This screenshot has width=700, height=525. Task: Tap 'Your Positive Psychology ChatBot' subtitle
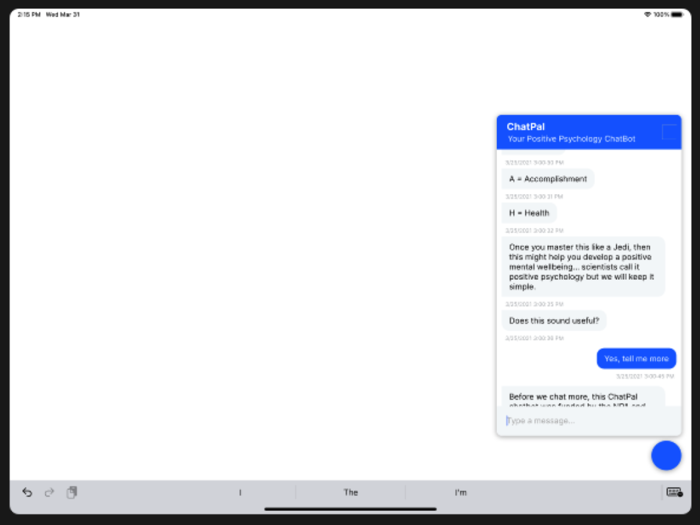click(571, 139)
